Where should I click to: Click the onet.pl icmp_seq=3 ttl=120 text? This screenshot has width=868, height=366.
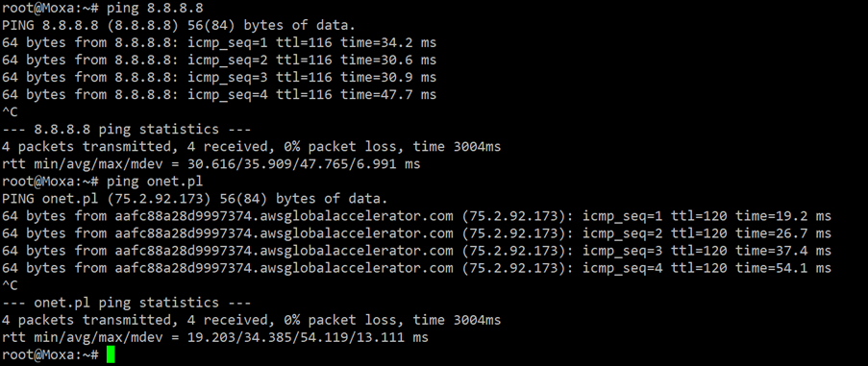(655, 251)
